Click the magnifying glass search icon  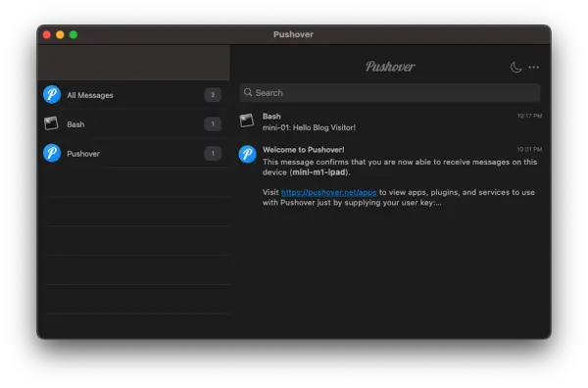248,92
